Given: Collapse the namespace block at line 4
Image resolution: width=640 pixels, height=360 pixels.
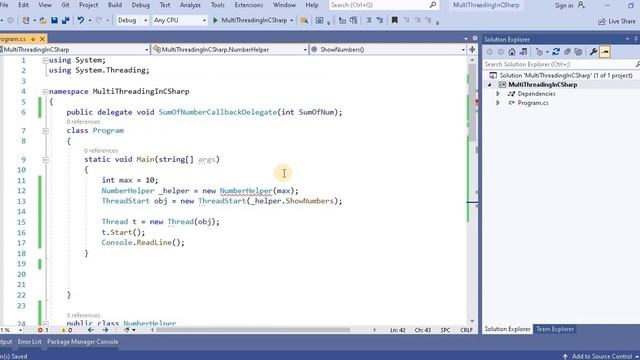Looking at the screenshot, I should (45, 91).
